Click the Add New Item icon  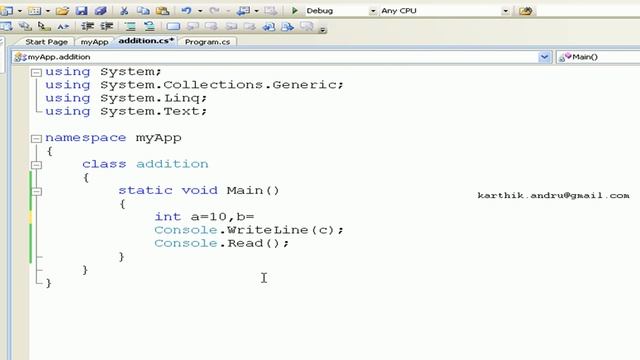pyautogui.click(x=34, y=11)
